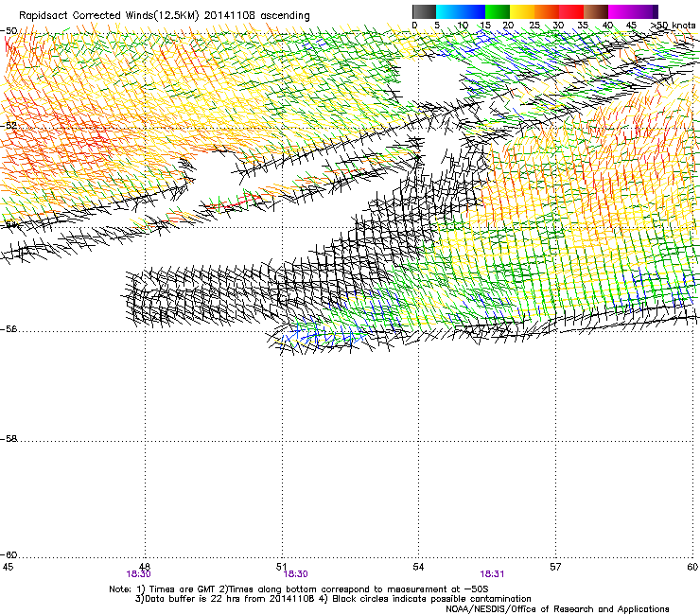The image size is (700, 615).
Task: Click the orange 25-30 knots legend segment
Action: (x=547, y=11)
